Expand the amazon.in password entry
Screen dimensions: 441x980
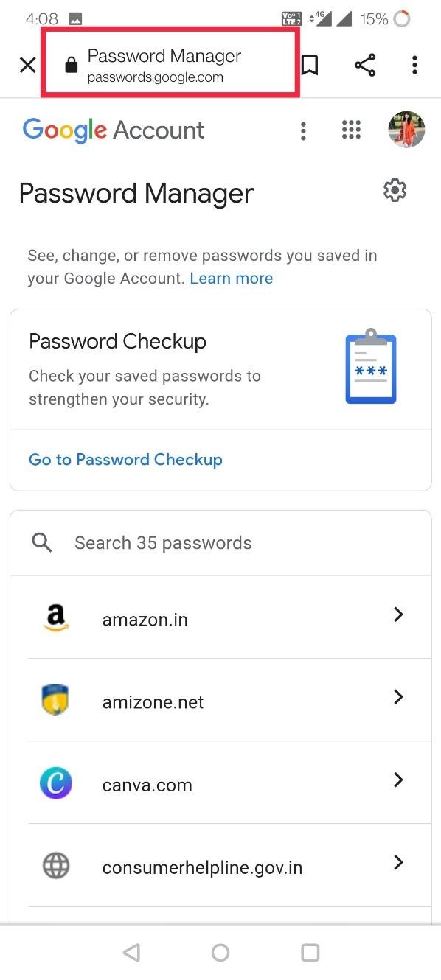click(x=398, y=615)
